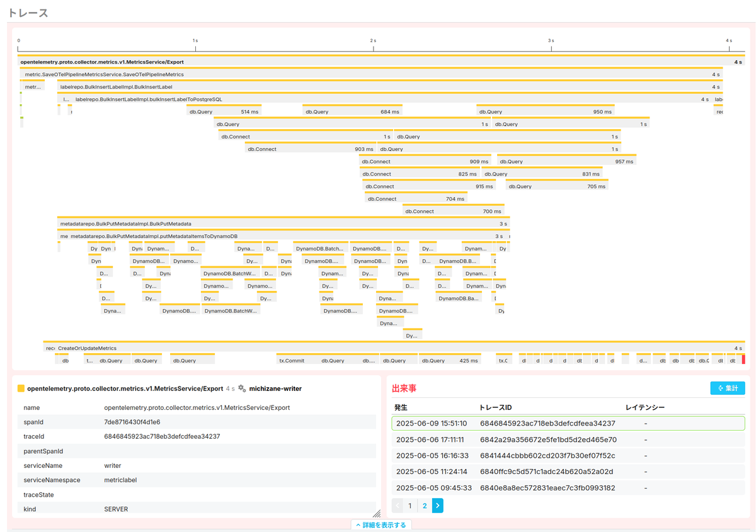Go to next page of events

437,506
